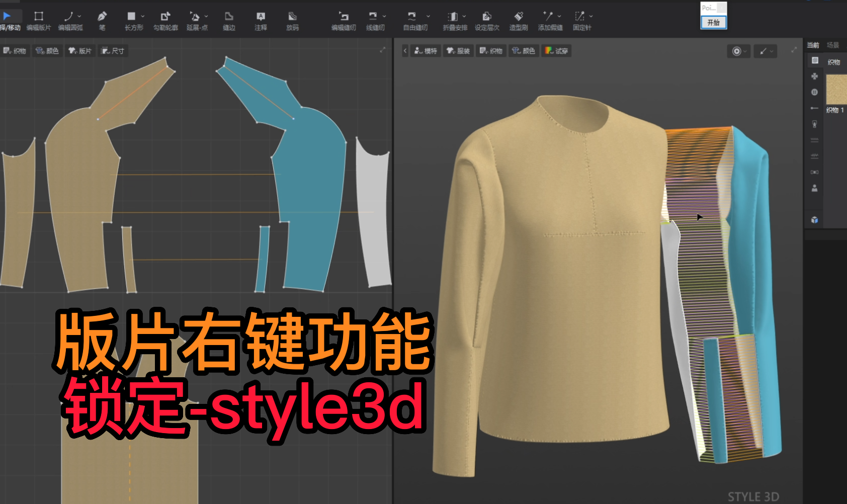Toggle 颜色 display in 3D window
Image resolution: width=847 pixels, height=504 pixels.
[524, 51]
